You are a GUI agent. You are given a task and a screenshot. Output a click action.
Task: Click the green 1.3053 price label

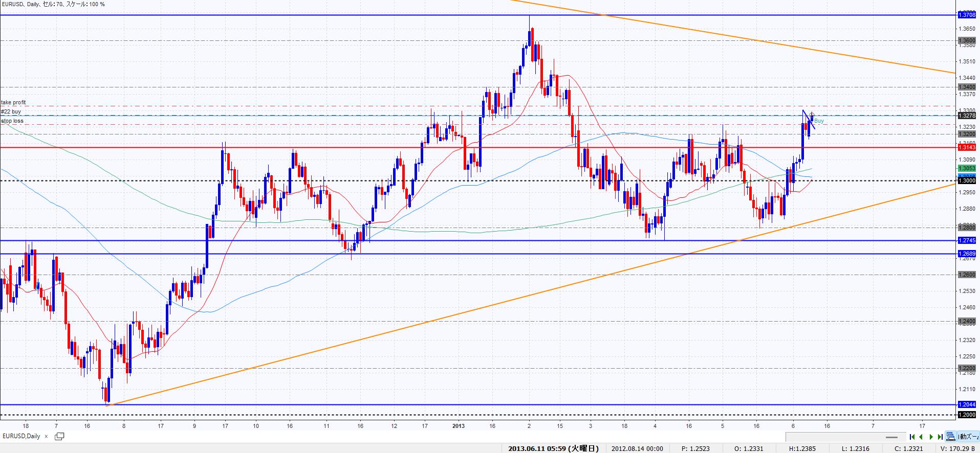point(967,168)
